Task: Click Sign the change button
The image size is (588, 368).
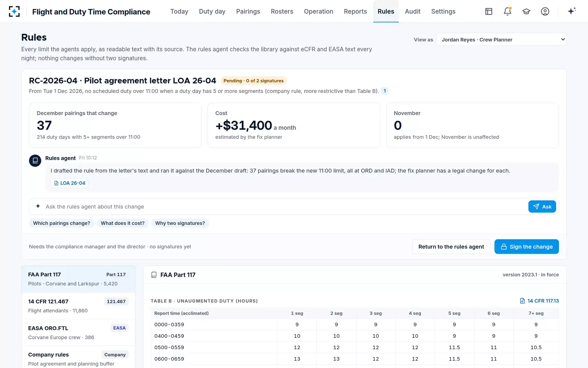Action: tap(526, 247)
